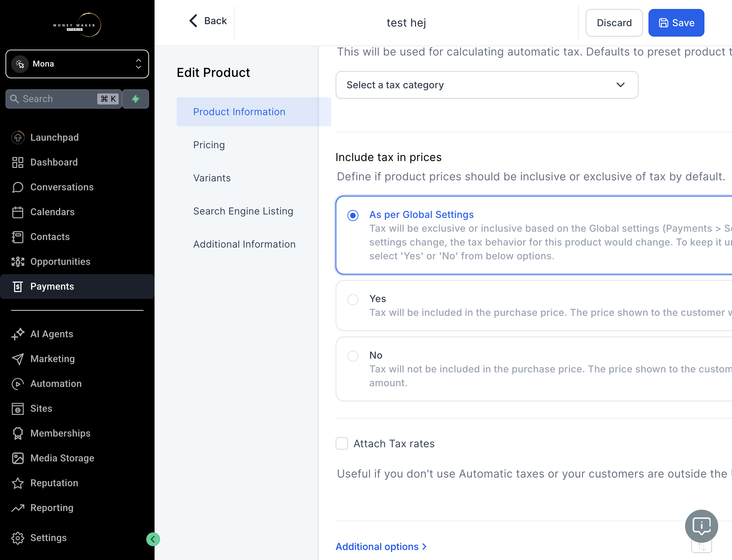Click the Contacts book icon

click(18, 237)
